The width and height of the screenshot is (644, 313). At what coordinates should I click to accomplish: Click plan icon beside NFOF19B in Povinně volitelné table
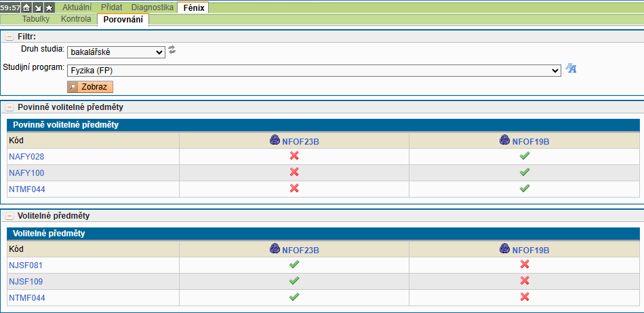click(504, 141)
